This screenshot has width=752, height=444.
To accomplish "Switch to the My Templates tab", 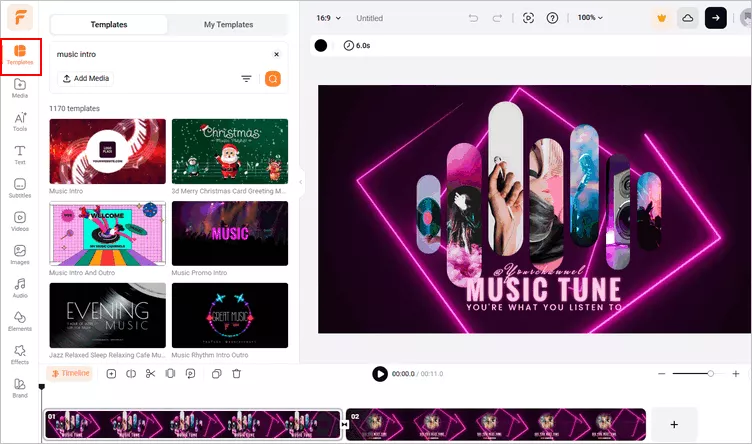I will 228,24.
